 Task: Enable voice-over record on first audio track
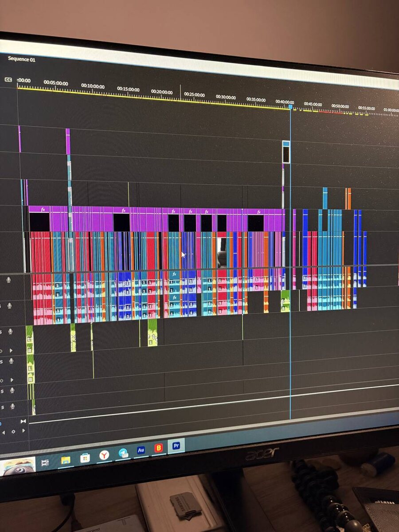coord(8,280)
